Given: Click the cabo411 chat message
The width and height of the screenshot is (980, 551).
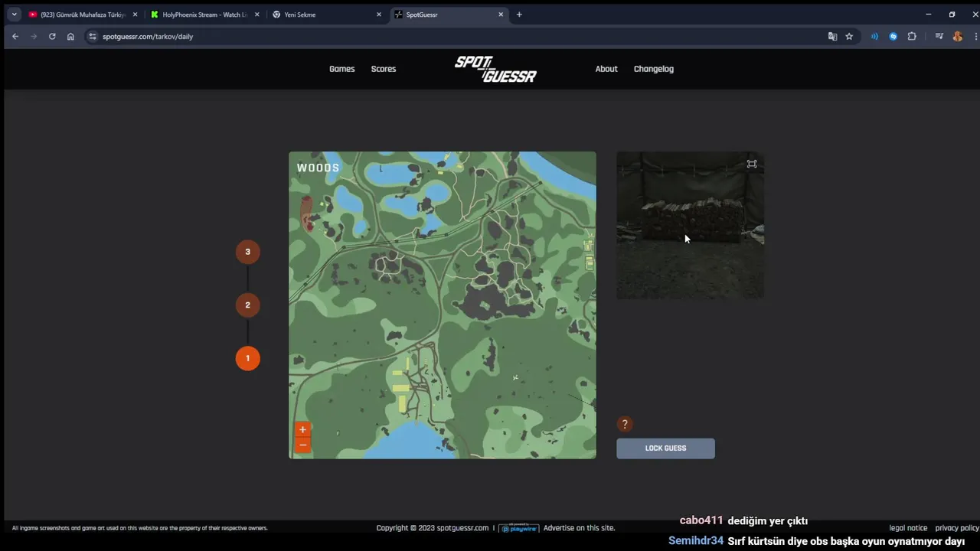Looking at the screenshot, I should click(743, 520).
